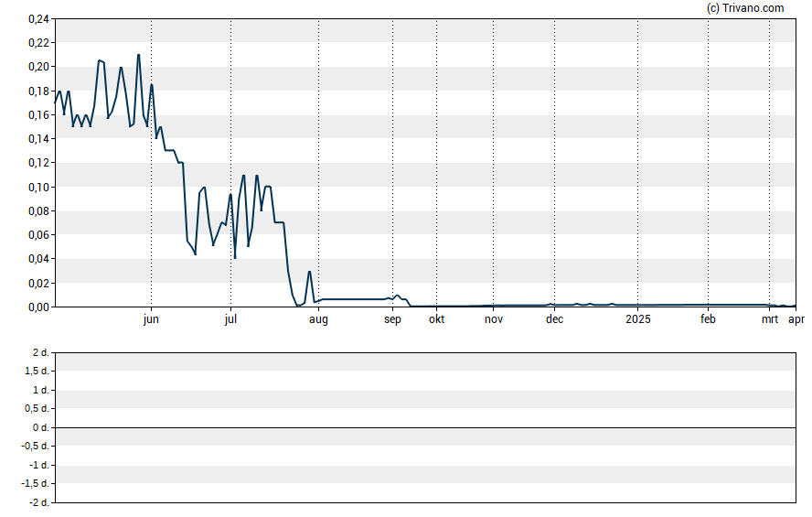This screenshot has width=812, height=517.
Task: Click the 0 d. lower chart label
Action: 41,428
